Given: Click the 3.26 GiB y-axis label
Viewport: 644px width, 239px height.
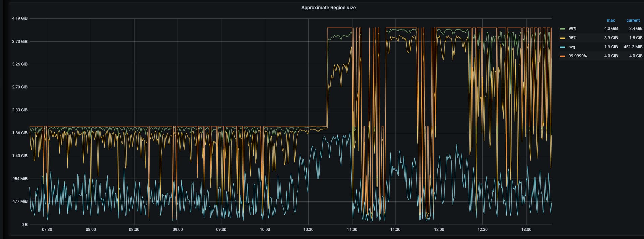Looking at the screenshot, I should pyautogui.click(x=20, y=64).
